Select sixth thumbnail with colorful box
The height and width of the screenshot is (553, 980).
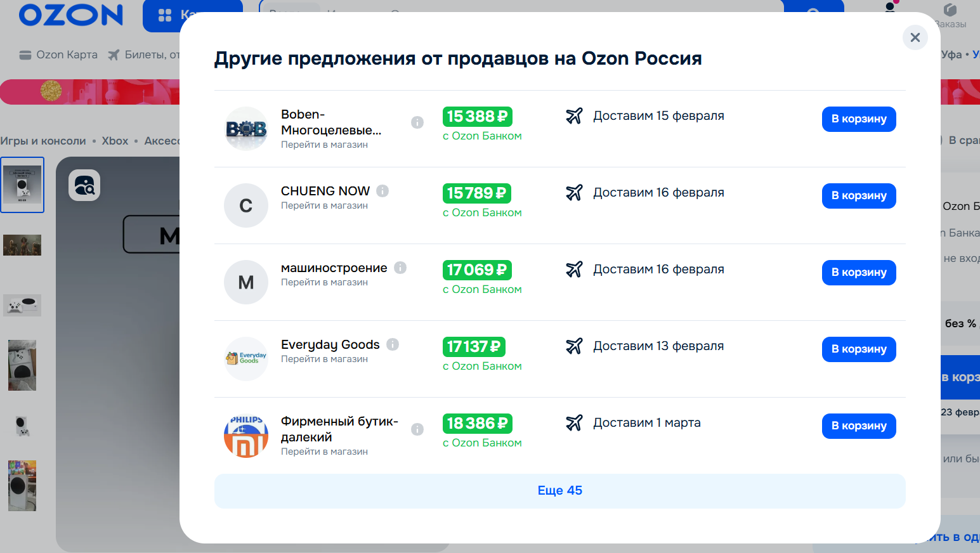coord(22,486)
